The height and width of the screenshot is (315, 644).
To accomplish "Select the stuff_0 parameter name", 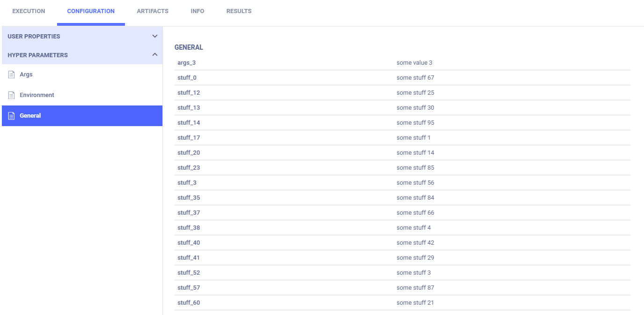I will [187, 78].
